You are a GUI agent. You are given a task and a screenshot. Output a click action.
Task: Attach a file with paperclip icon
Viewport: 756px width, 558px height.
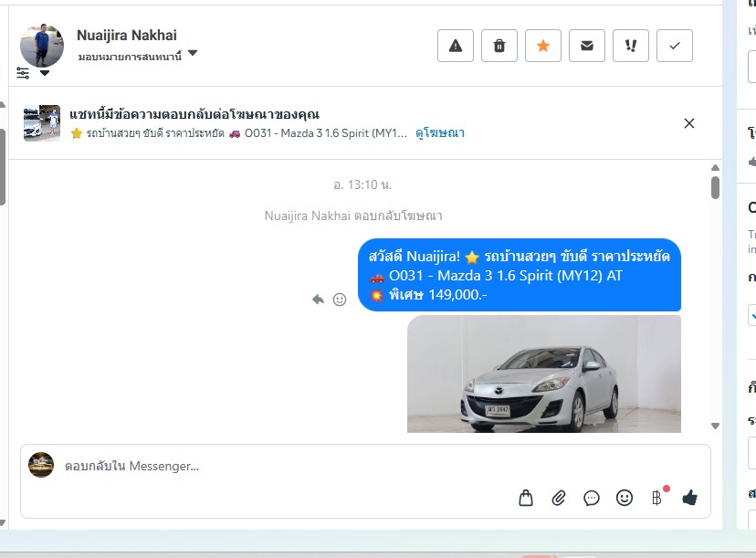point(558,498)
